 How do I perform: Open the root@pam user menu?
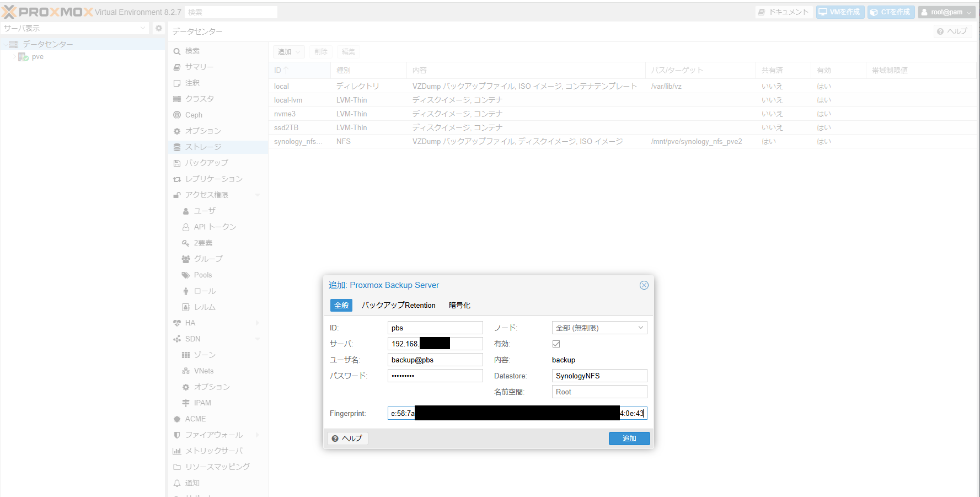click(946, 12)
